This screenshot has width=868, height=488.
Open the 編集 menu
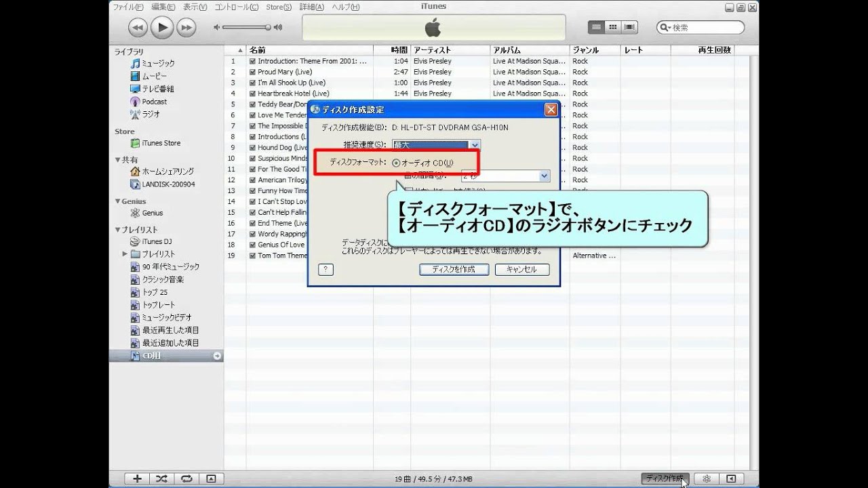(163, 7)
